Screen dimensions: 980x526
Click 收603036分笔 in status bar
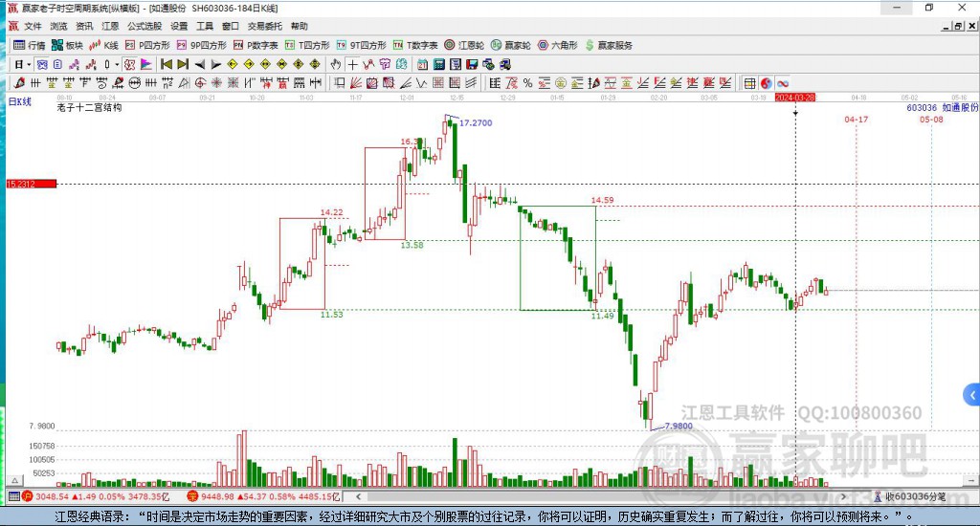tap(915, 496)
